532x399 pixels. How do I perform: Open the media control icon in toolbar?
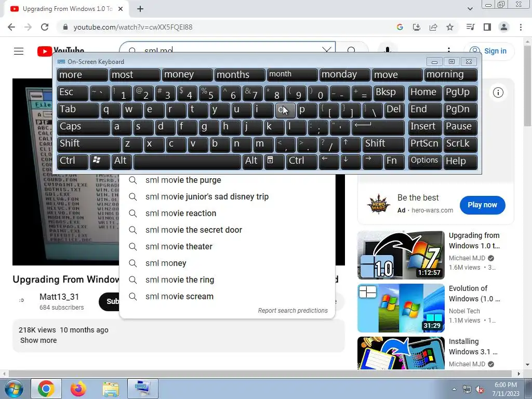470,27
